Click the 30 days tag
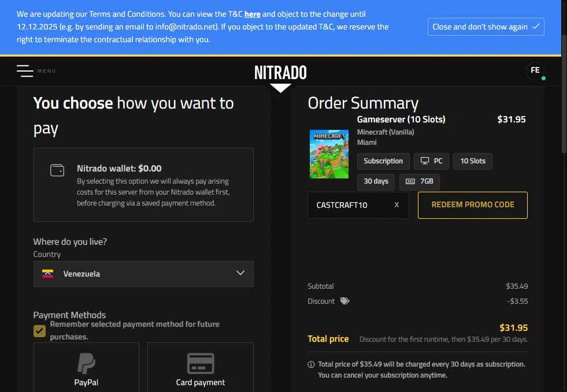 (376, 181)
